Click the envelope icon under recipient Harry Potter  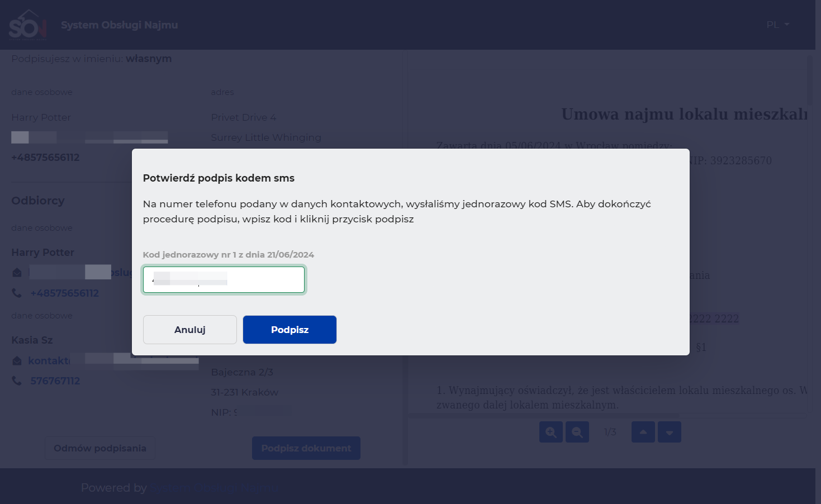coord(17,273)
